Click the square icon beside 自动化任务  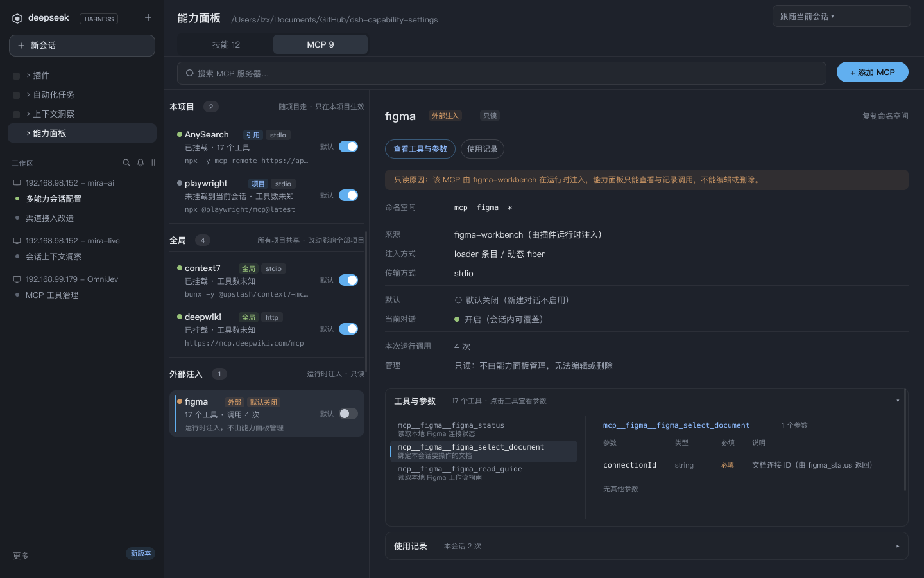click(17, 95)
